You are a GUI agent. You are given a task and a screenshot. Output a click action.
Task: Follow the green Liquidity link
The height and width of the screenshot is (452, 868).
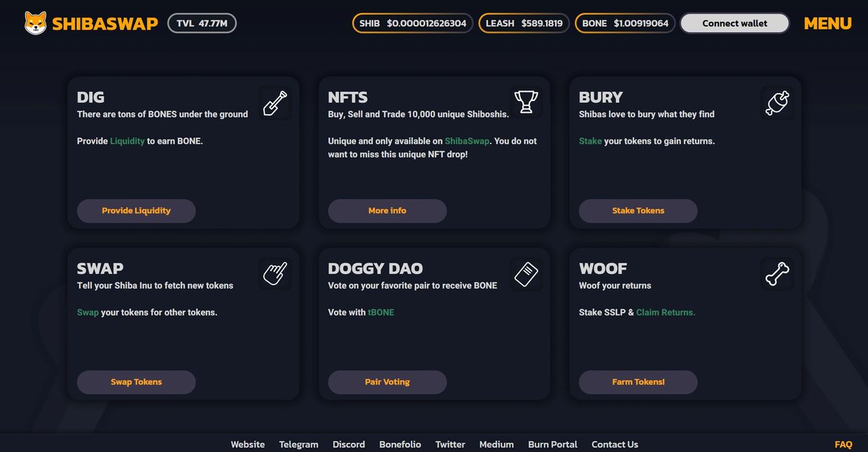[x=127, y=141]
